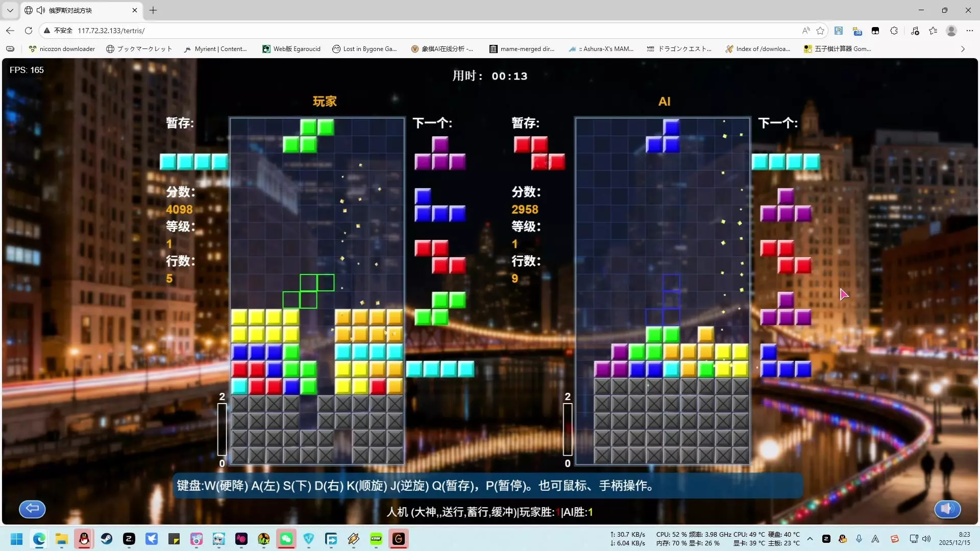This screenshot has width=980, height=551.
Task: Click the player's garbage level gauge
Action: (222, 430)
